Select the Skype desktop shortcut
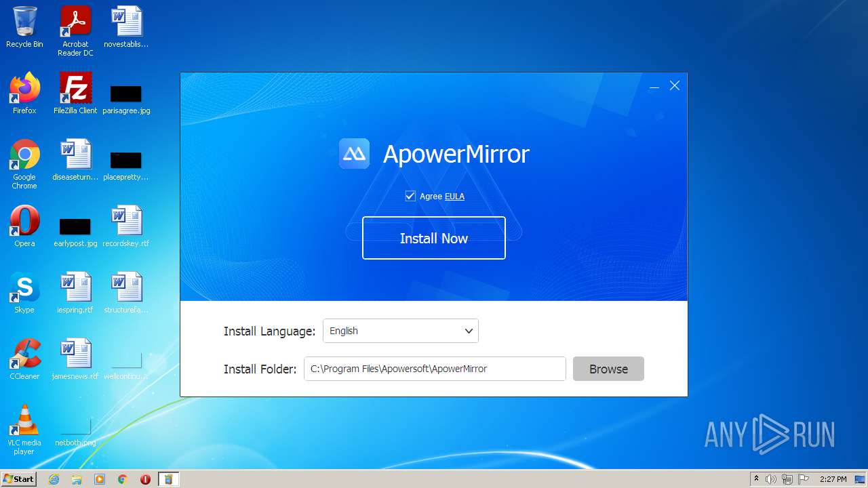868x488 pixels. click(24, 293)
